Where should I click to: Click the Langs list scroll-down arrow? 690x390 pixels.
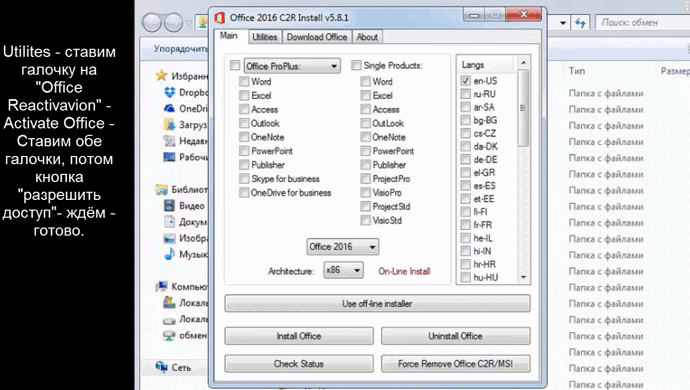[x=523, y=277]
